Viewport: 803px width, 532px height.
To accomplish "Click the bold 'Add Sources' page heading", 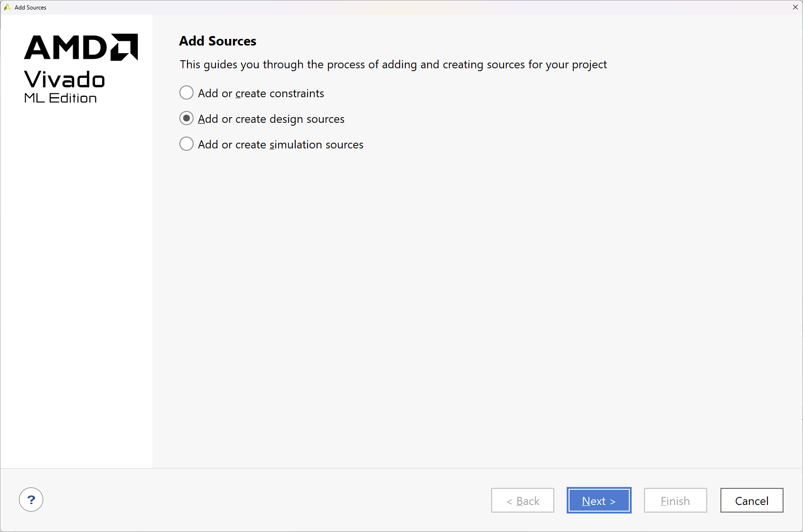I will coord(218,41).
